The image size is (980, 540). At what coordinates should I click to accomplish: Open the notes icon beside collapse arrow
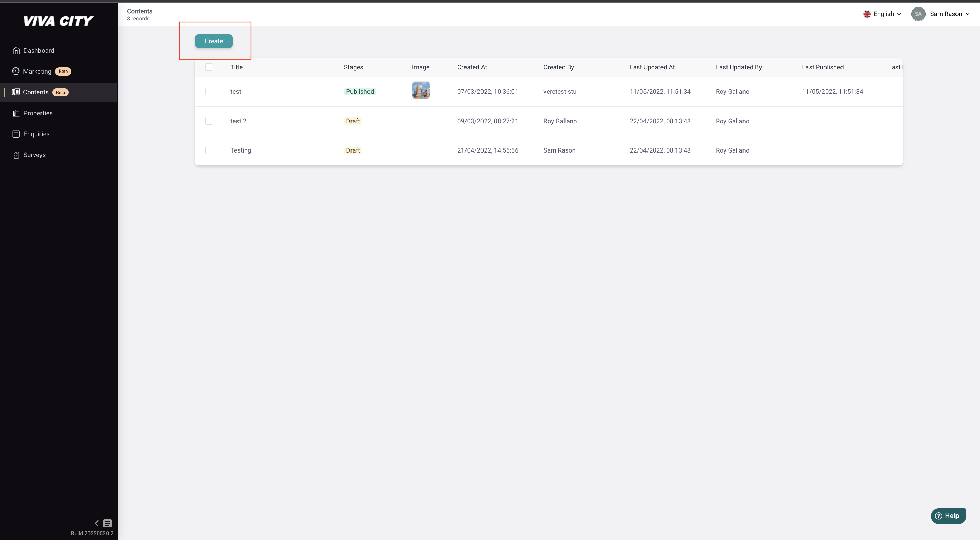pos(108,523)
